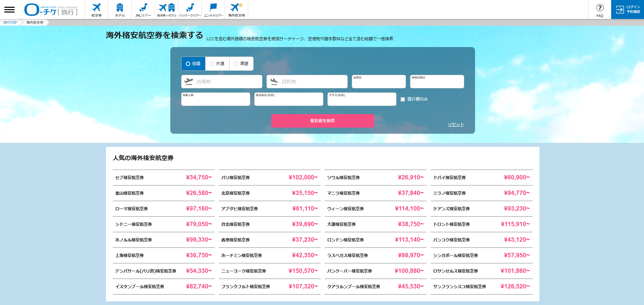Screen dimensions: 644x305
Task: Open マニラ格安航空券 listing
Action: click(375, 193)
